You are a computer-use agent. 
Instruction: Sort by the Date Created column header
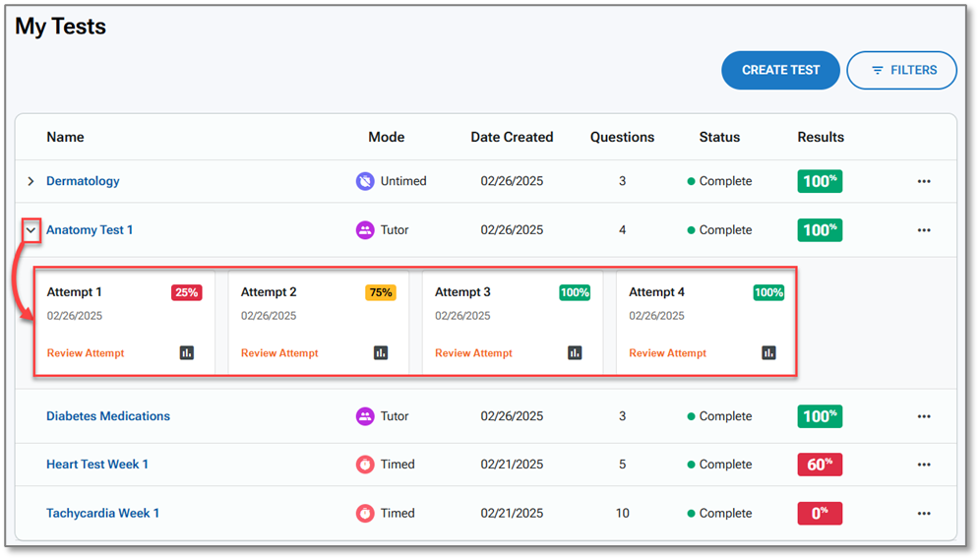[512, 137]
